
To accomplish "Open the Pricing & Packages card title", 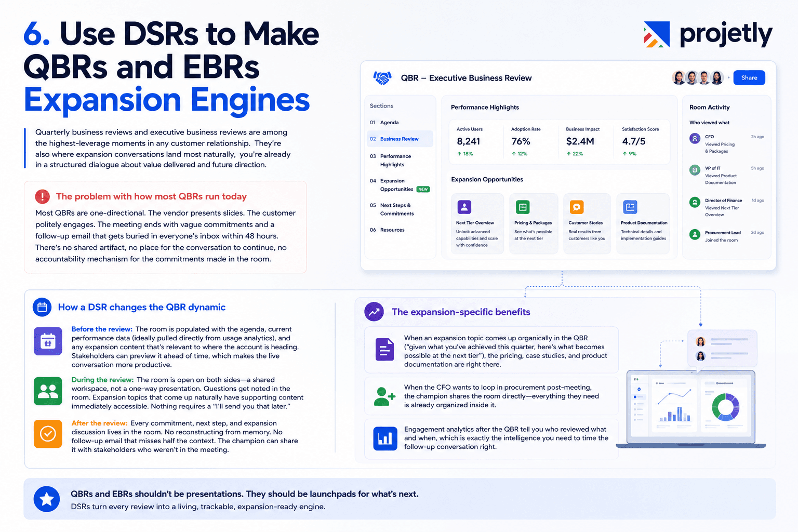I will [533, 223].
